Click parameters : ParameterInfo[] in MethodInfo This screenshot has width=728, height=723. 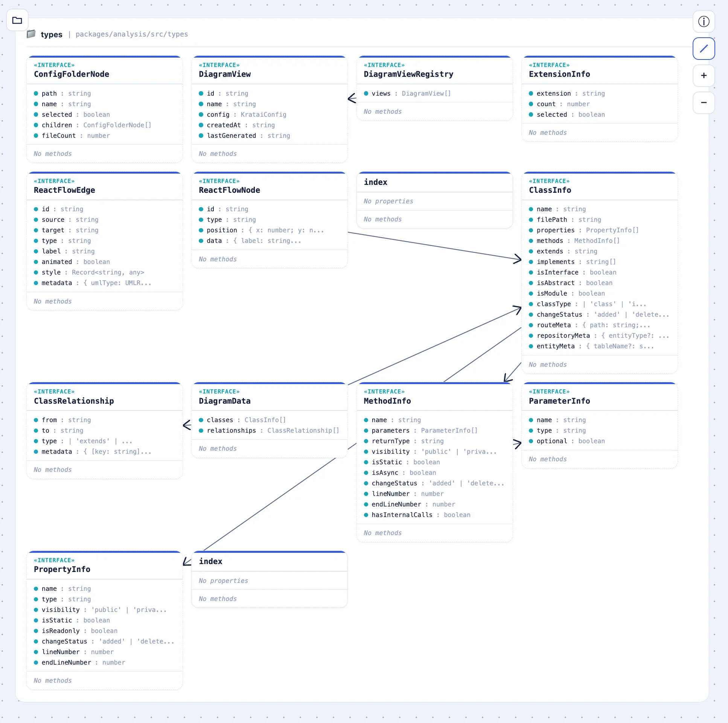tap(420, 430)
